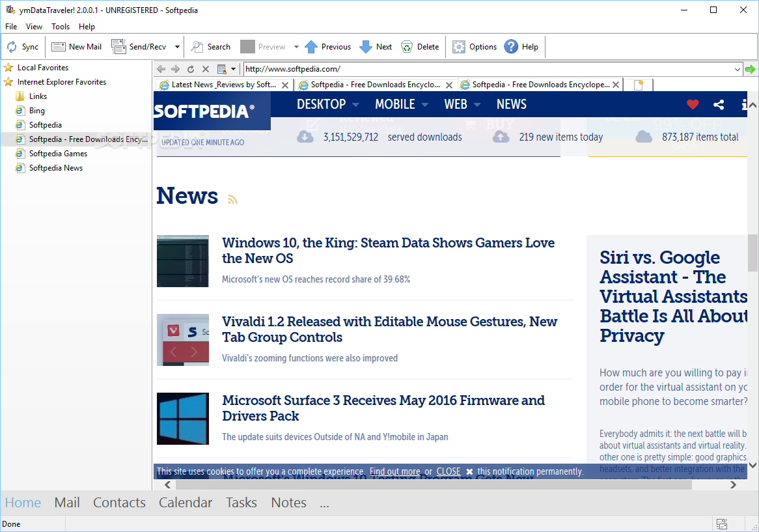
Task: Click the address bar URL field
Action: tap(488, 69)
